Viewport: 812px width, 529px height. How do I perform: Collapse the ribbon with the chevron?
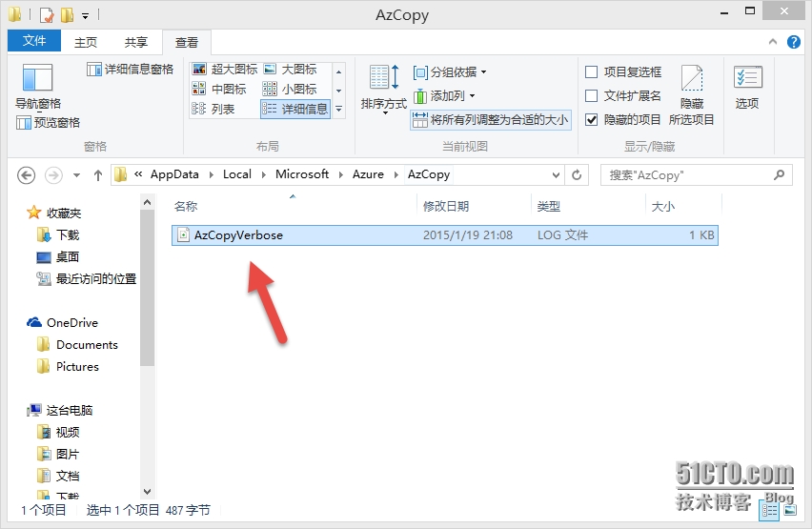[x=773, y=41]
